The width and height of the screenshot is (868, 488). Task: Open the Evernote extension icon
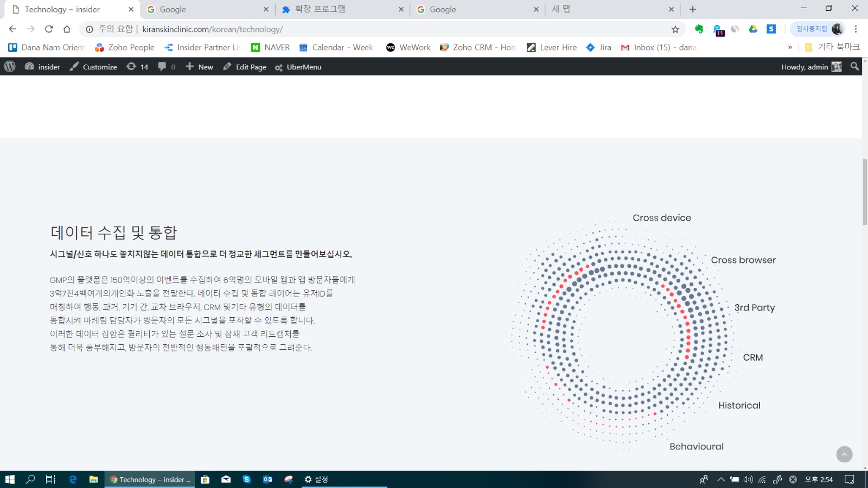click(x=699, y=29)
